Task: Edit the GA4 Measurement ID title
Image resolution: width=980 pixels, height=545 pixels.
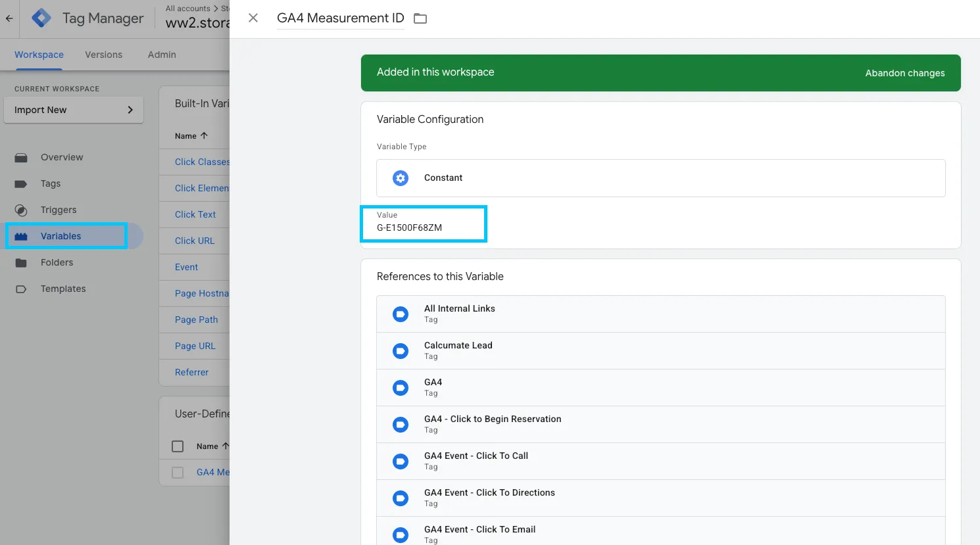Action: [x=341, y=18]
